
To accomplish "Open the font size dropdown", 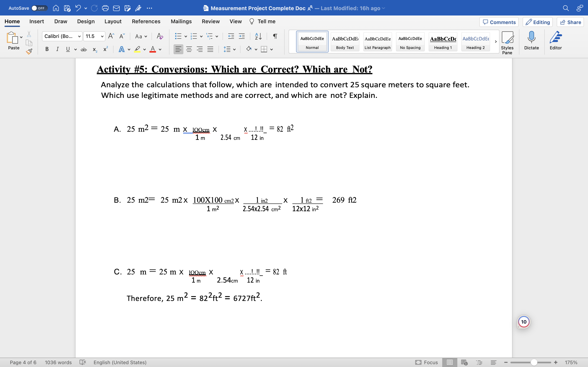I will click(x=102, y=36).
